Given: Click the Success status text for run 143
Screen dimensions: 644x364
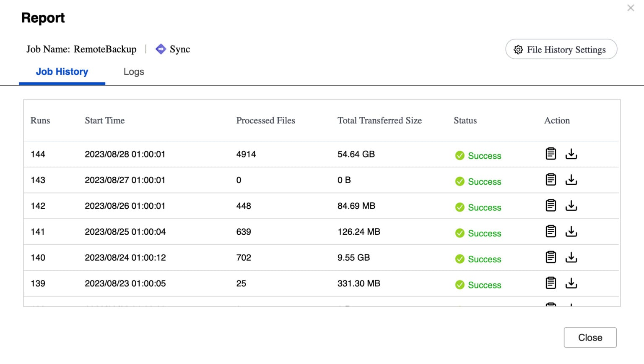Looking at the screenshot, I should (x=485, y=182).
